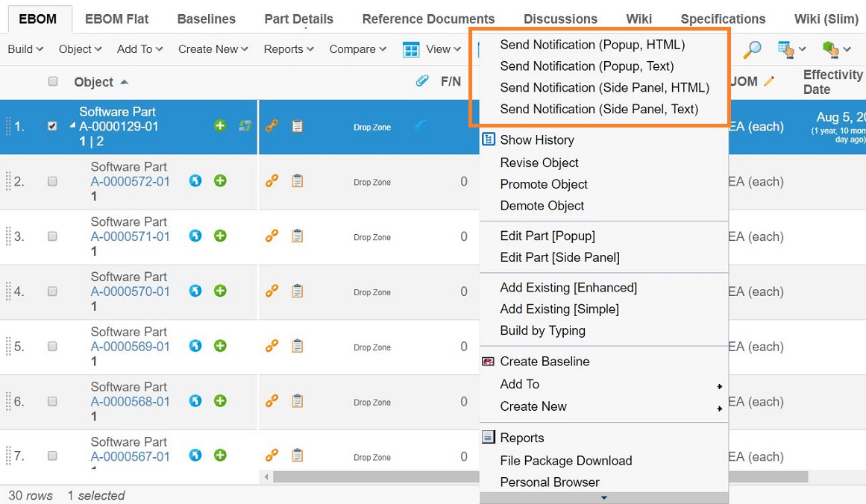Click the horizontal scrollbar under the table
The width and height of the screenshot is (866, 504).
coord(373,476)
